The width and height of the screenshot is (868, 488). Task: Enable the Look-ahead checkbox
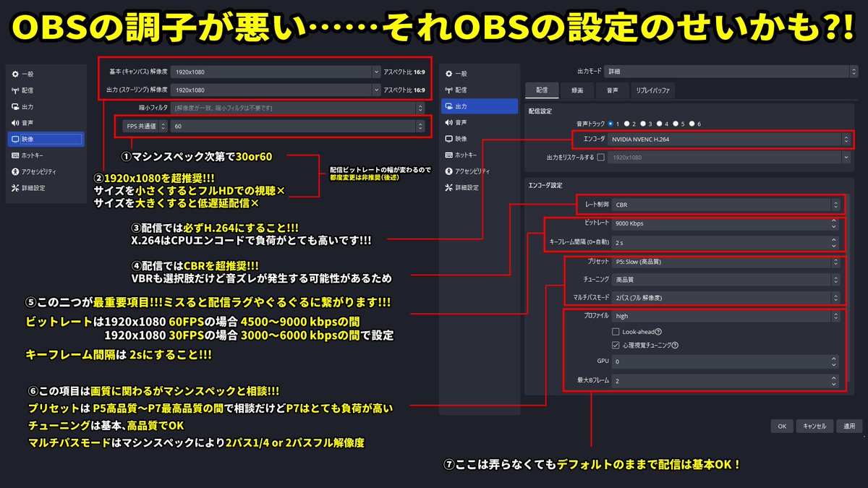616,332
